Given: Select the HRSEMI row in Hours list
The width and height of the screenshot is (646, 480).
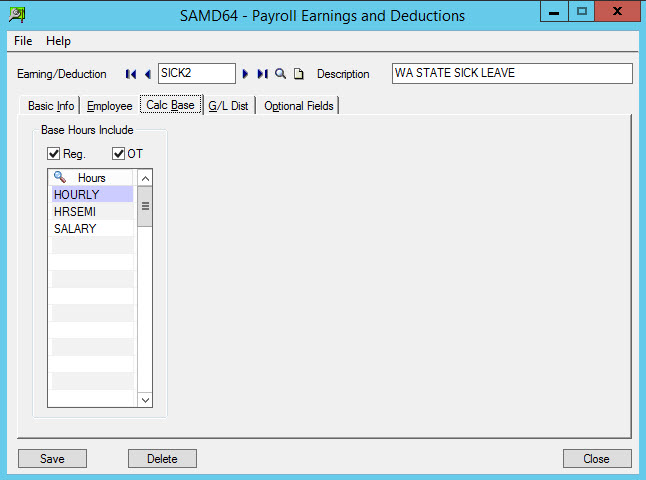Looking at the screenshot, I should coord(92,211).
